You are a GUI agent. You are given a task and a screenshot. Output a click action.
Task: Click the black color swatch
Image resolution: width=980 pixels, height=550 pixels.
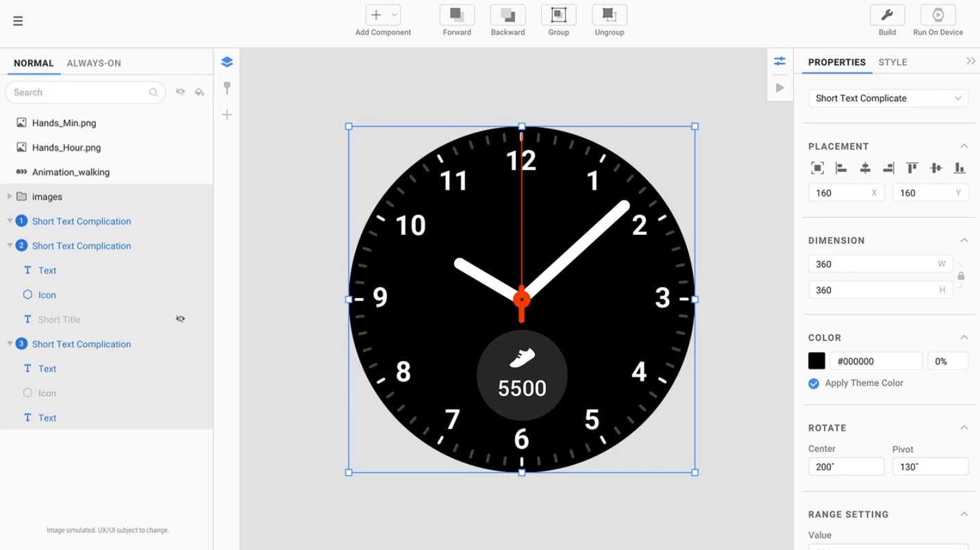coord(816,361)
